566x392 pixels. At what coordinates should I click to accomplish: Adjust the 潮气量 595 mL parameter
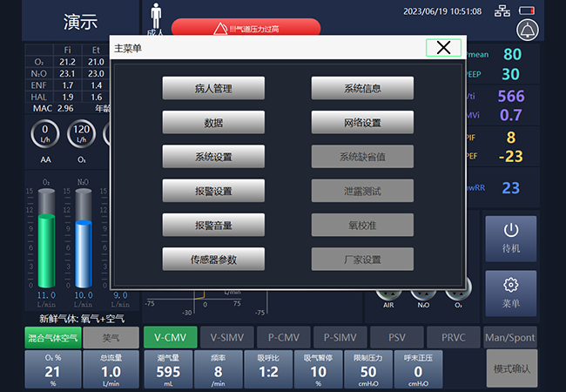coord(168,369)
